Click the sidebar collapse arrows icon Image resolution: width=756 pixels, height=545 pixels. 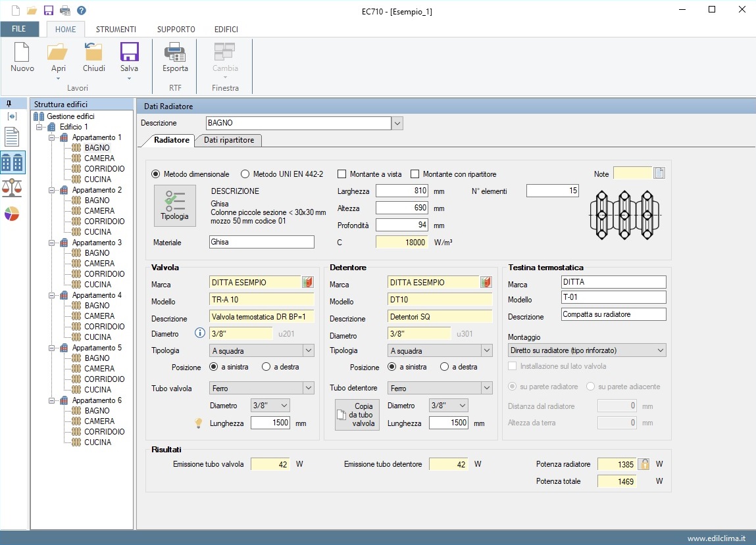click(x=12, y=116)
